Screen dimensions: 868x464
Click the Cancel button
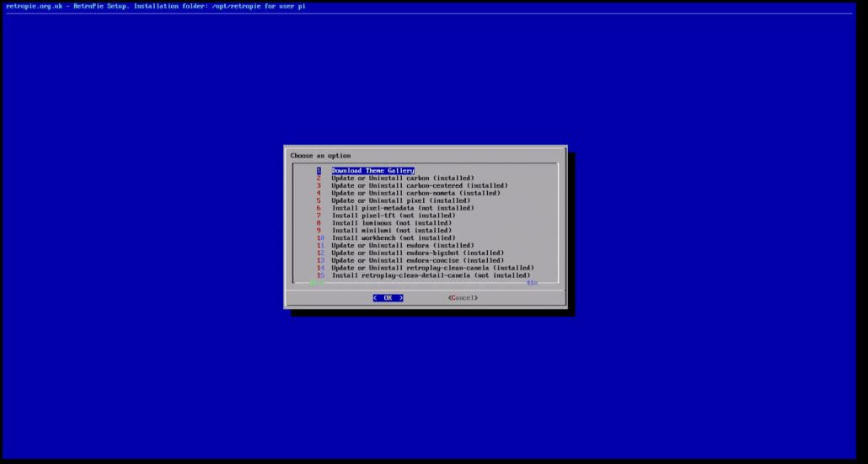pyautogui.click(x=463, y=298)
